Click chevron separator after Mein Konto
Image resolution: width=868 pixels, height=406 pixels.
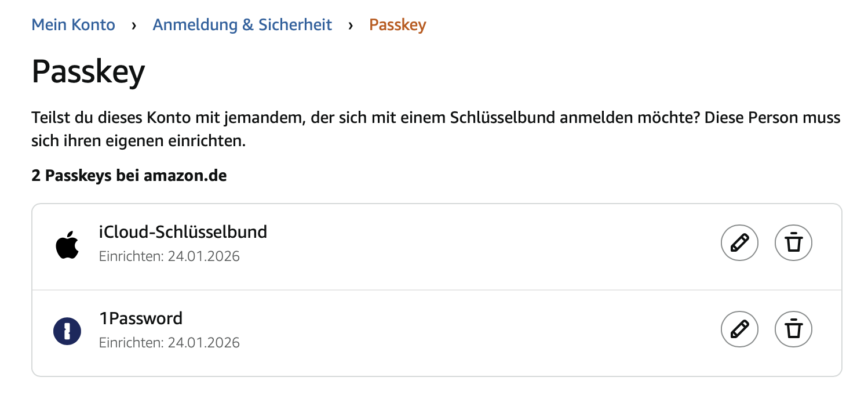pos(134,26)
